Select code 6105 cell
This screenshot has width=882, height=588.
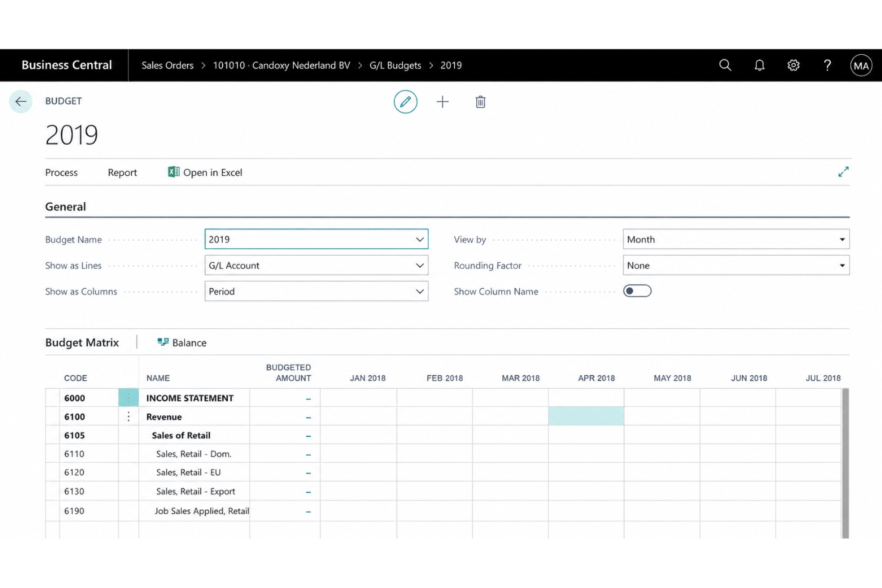tap(89, 435)
